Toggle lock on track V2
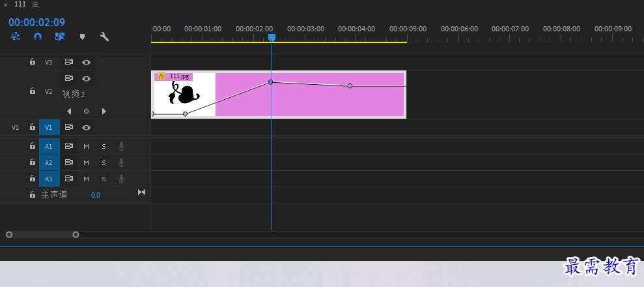This screenshot has height=287, width=644. (33, 91)
